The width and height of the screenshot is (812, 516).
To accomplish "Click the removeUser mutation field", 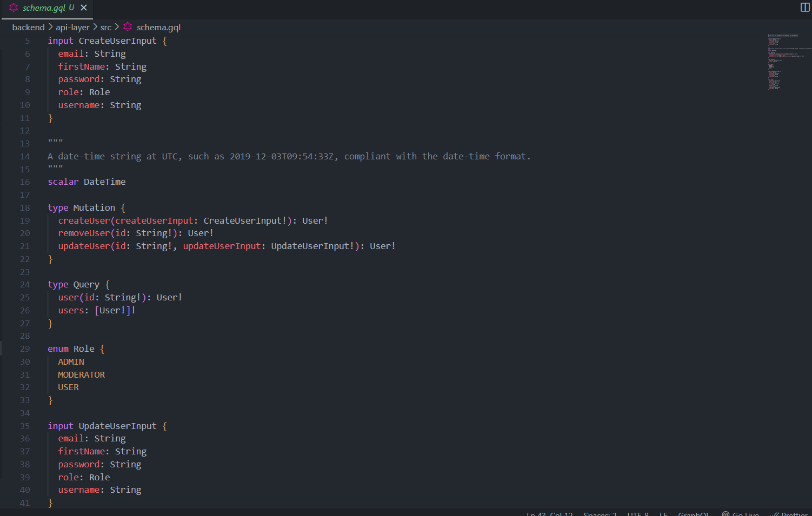I will coord(136,233).
